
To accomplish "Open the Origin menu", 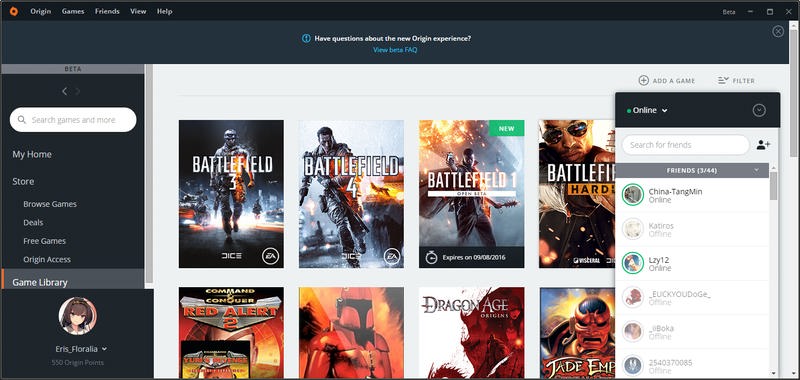I will 40,11.
